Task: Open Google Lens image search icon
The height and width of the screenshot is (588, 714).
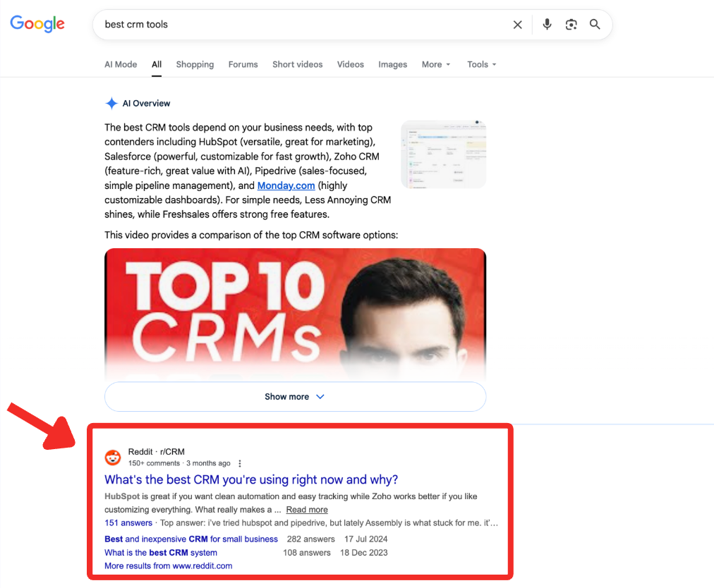Action: click(571, 24)
